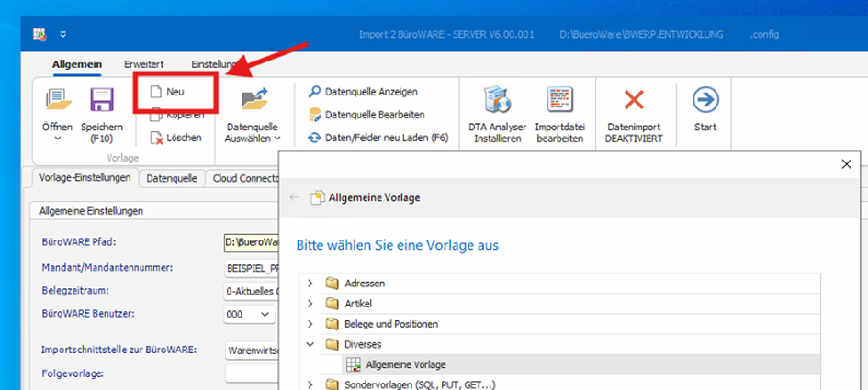
Task: Open the quick access toolbar dropdown
Action: click(x=63, y=34)
